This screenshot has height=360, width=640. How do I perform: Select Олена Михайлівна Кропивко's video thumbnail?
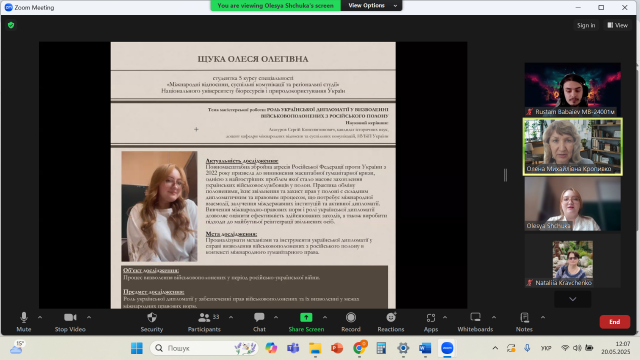pyautogui.click(x=573, y=147)
